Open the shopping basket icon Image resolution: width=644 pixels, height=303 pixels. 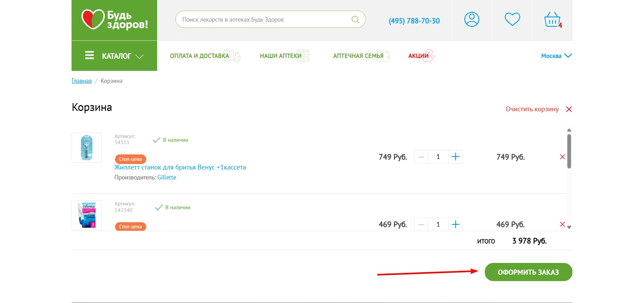[553, 20]
